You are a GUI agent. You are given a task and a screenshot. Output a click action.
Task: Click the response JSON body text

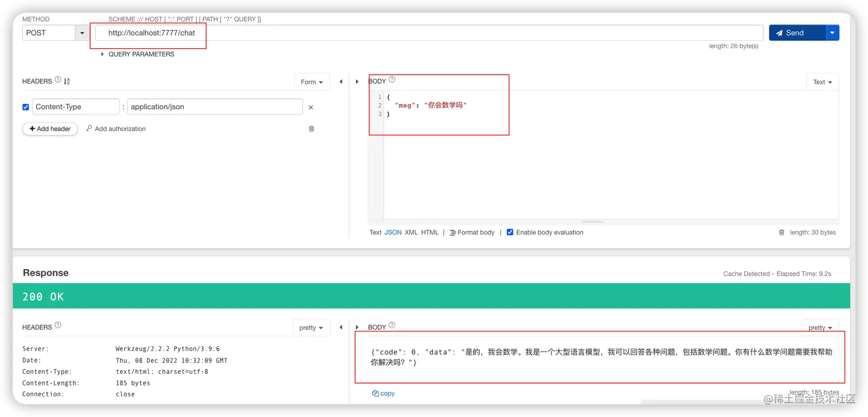click(602, 357)
